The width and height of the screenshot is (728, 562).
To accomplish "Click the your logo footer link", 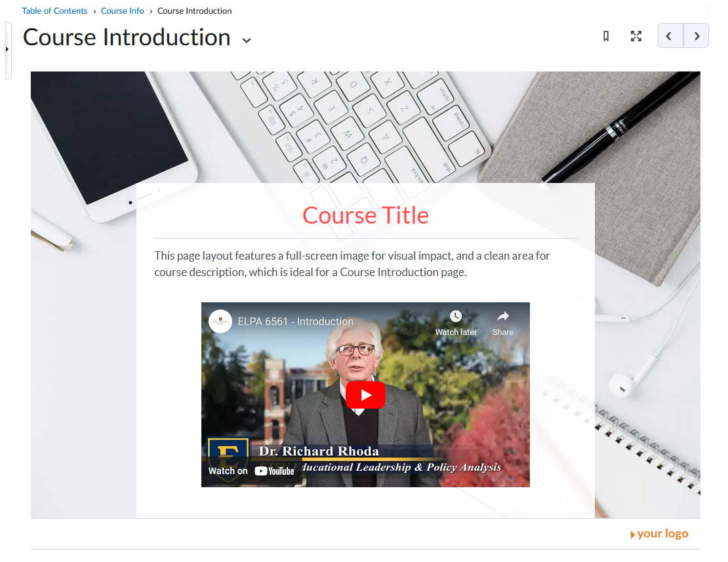I will 659,534.
